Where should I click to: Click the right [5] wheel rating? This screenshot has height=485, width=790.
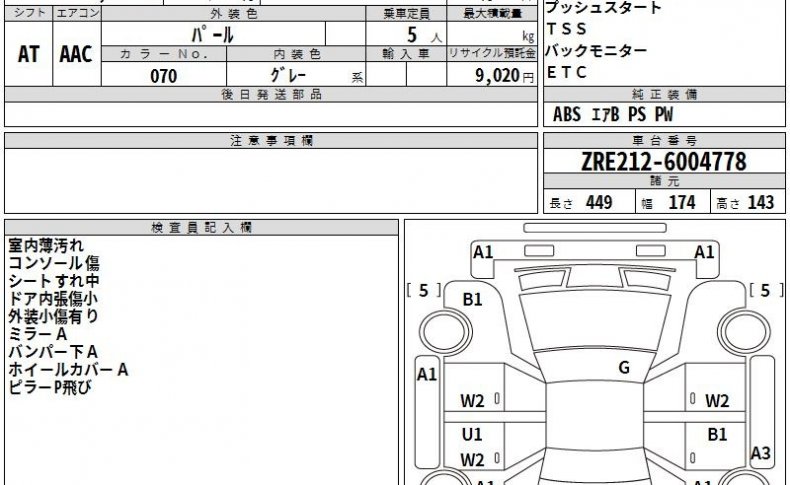point(765,290)
